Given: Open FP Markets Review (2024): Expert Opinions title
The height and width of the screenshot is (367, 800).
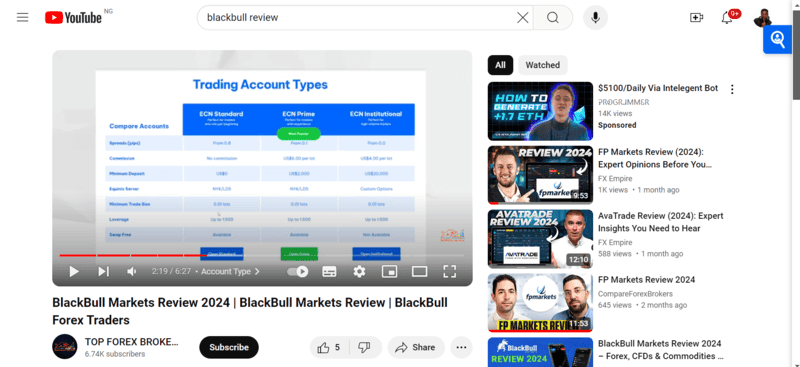Looking at the screenshot, I should pos(655,158).
